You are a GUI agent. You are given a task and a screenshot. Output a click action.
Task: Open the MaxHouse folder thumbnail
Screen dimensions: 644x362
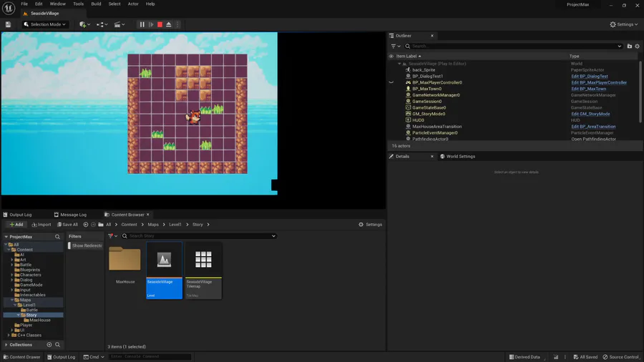(125, 260)
